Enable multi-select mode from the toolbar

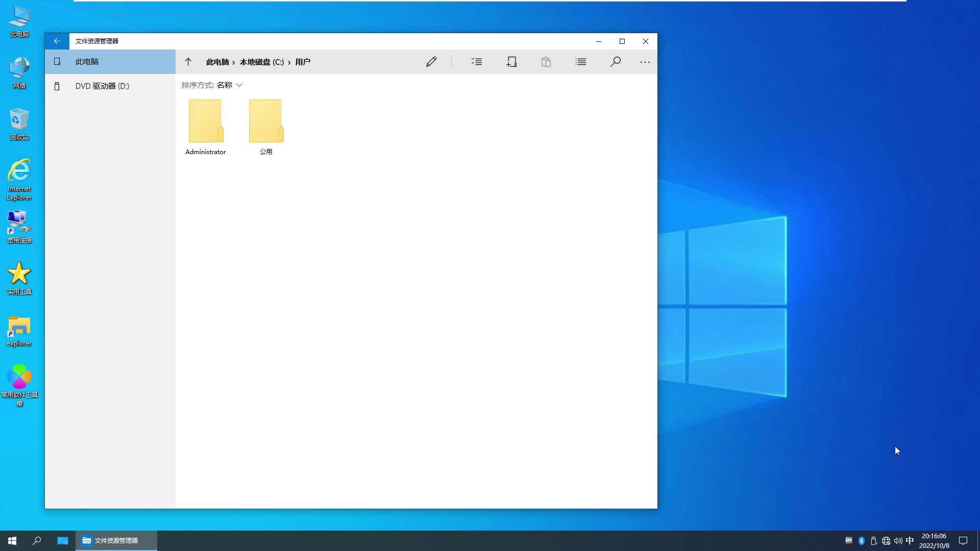(476, 62)
